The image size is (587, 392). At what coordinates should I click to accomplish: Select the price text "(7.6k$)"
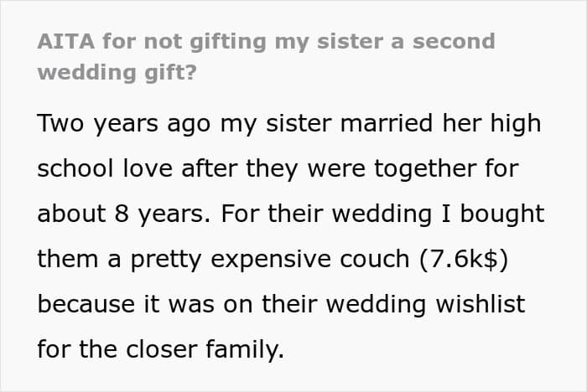coord(464,259)
